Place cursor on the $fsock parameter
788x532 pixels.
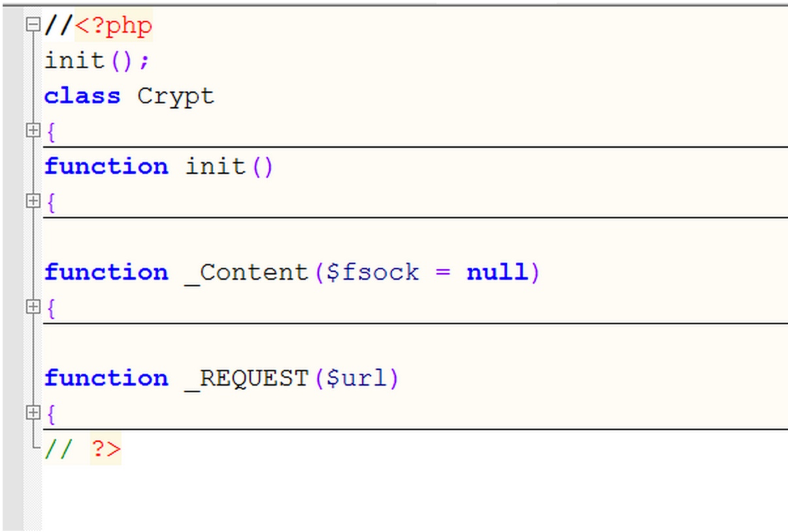372,273
